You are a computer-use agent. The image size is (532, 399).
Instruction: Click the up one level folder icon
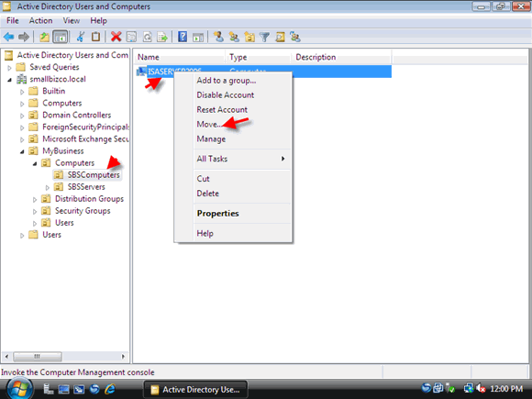click(x=44, y=37)
